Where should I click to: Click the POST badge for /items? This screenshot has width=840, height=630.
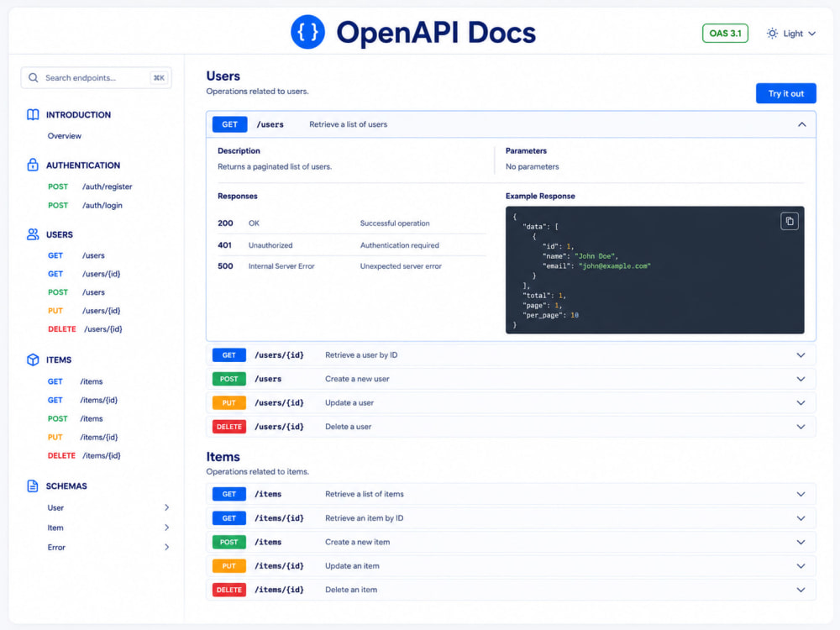[228, 542]
